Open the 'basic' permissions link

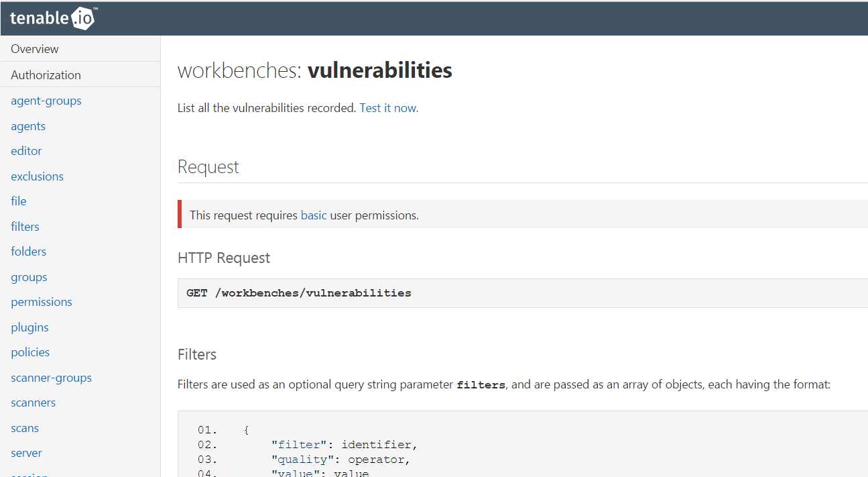(x=313, y=215)
